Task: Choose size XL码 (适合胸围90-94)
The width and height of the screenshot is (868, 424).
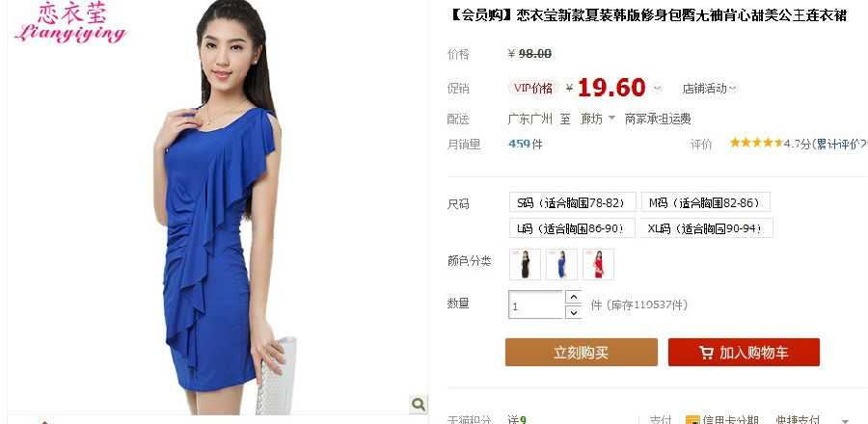Action: 706,228
